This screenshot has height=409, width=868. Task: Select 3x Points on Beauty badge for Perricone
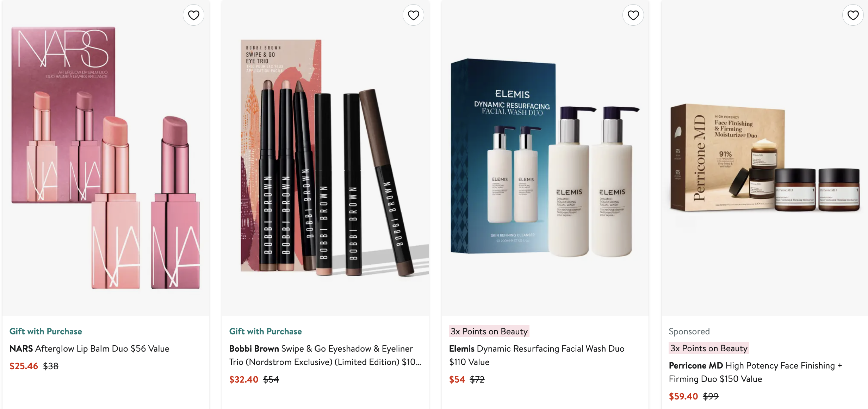click(709, 348)
